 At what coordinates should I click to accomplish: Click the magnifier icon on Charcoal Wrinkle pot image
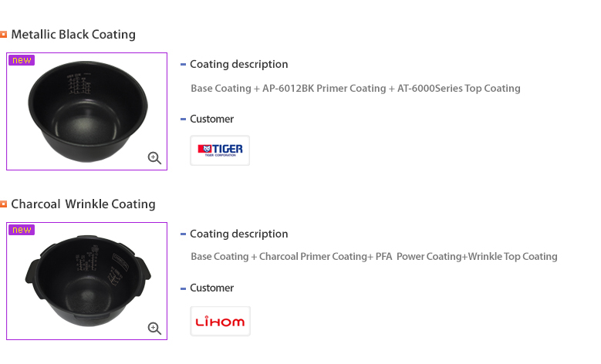pos(154,329)
